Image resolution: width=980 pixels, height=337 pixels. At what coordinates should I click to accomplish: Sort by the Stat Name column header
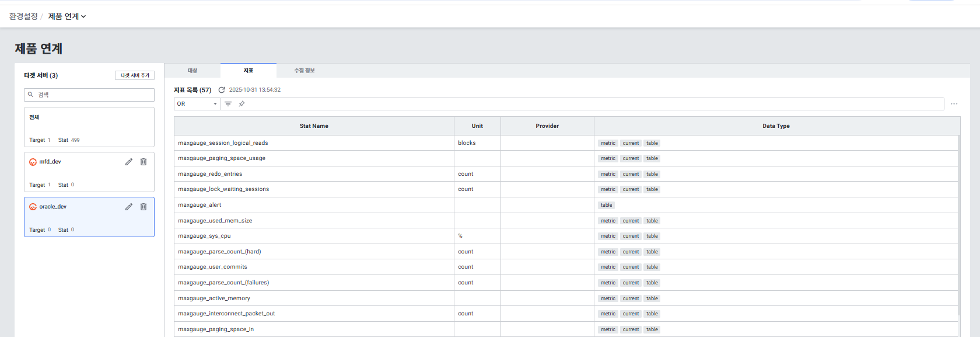pyautogui.click(x=314, y=126)
